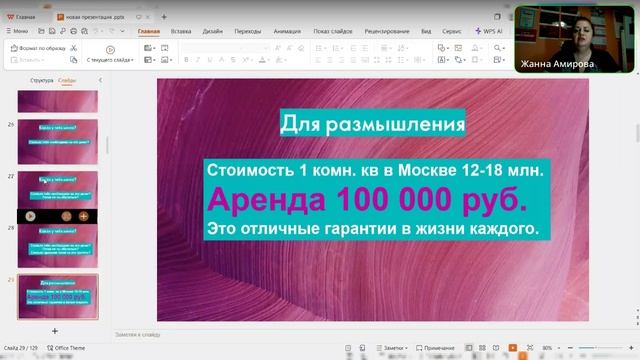Click the Print icon in quick access toolbar
640x360 pixels.
point(73,31)
